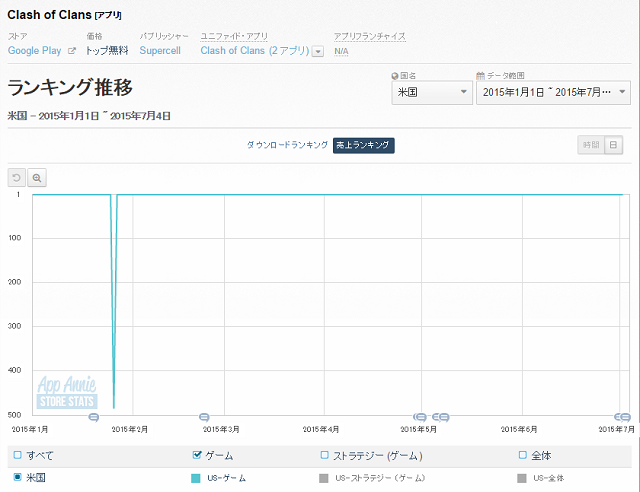Click N/A app franchise value
This screenshot has height=492, width=640.
pyautogui.click(x=341, y=51)
